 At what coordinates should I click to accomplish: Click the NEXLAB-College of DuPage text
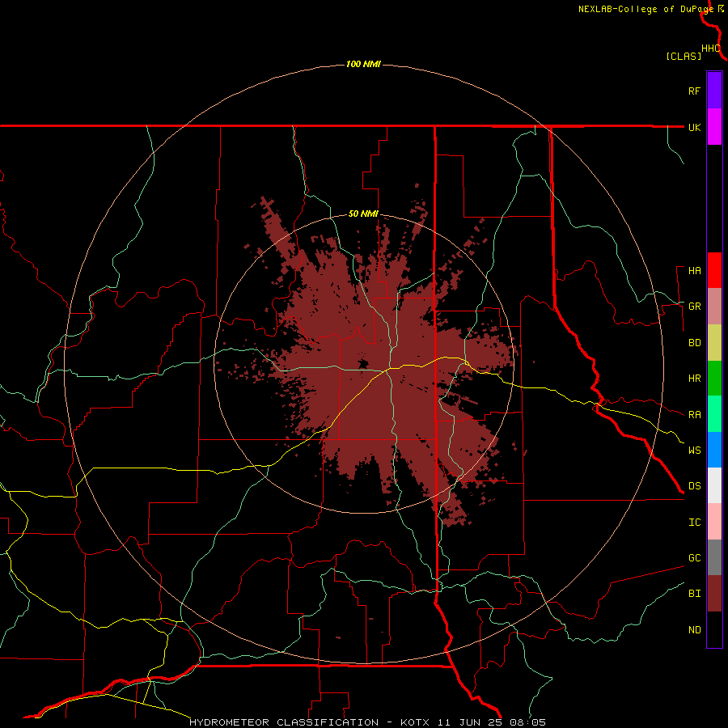click(645, 9)
